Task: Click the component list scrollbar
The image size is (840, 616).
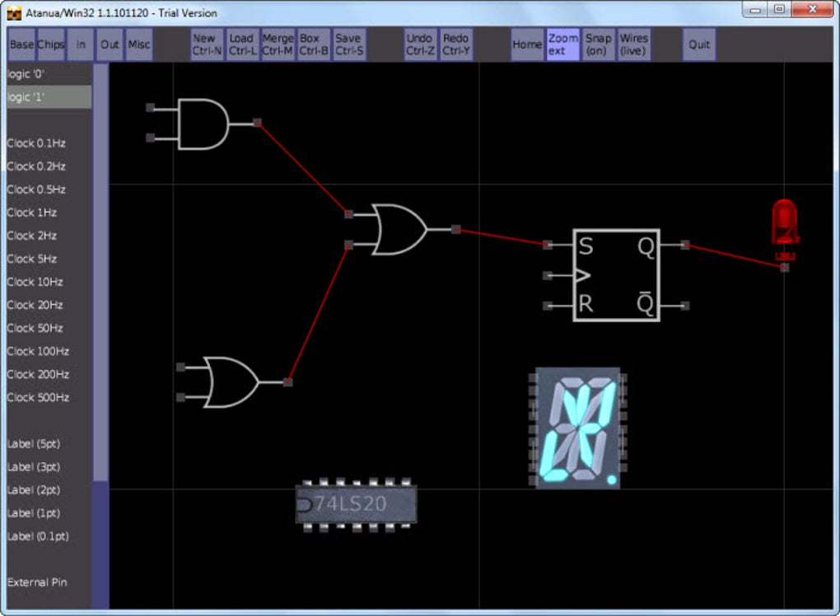Action: coord(100,273)
